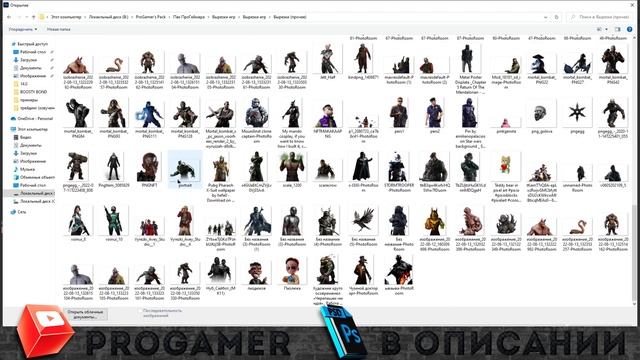This screenshot has height=360, width=640.
Task: Click Открыть облачные документы button
Action: (x=85, y=314)
